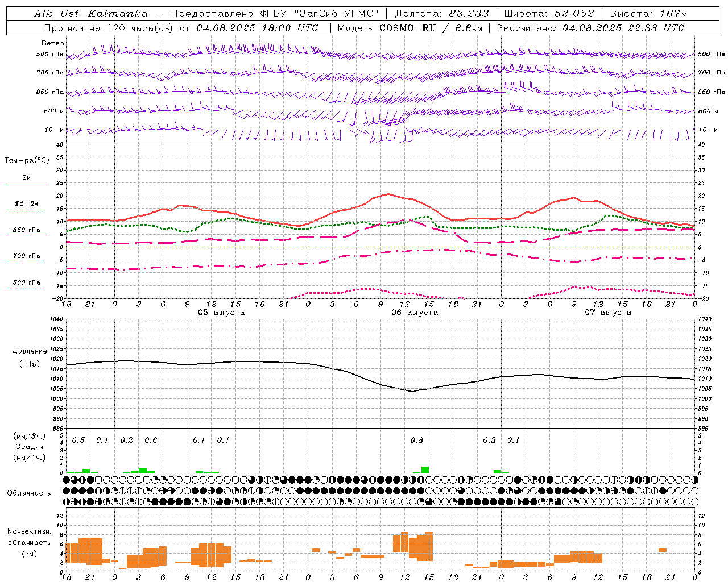Image resolution: width=728 pixels, height=582 pixels.
Task: Click the station title 'Alk_Ust-Kaimanka'
Action: coord(91,14)
